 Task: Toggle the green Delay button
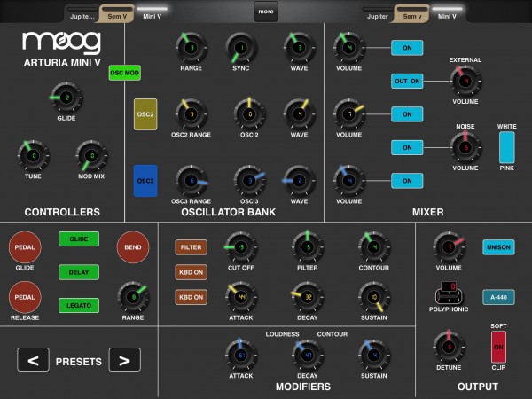79,272
